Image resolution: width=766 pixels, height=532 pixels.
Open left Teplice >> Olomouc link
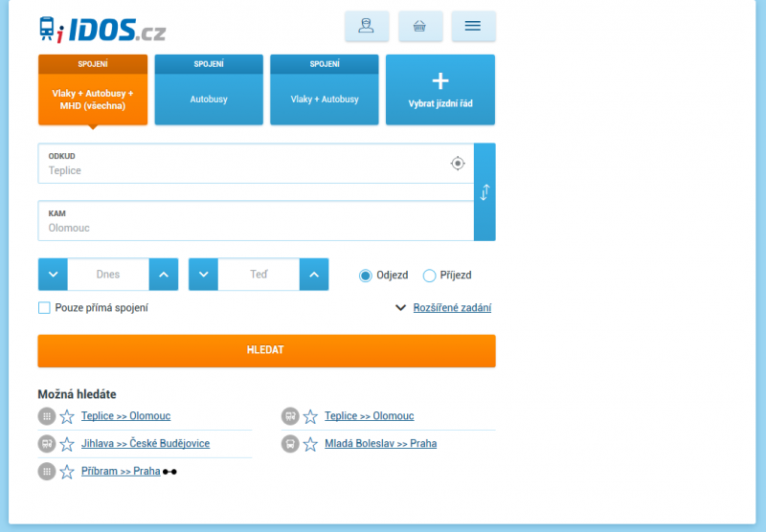pos(125,416)
